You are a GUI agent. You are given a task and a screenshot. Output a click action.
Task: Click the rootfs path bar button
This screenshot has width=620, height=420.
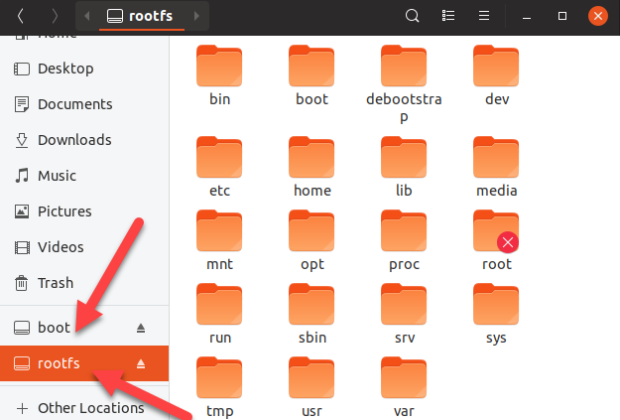140,16
